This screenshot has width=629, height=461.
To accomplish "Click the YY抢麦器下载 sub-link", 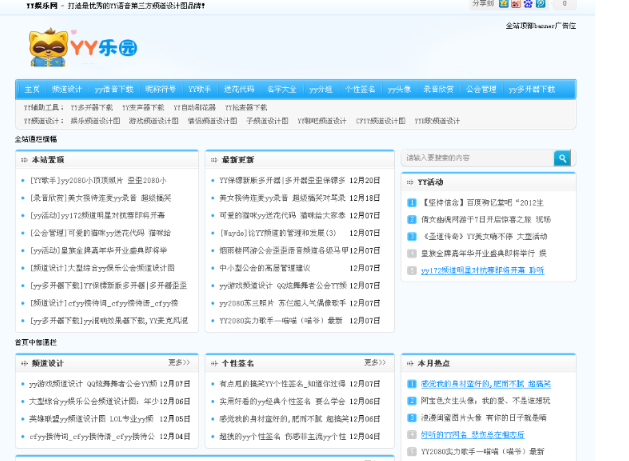I will pos(246,108).
